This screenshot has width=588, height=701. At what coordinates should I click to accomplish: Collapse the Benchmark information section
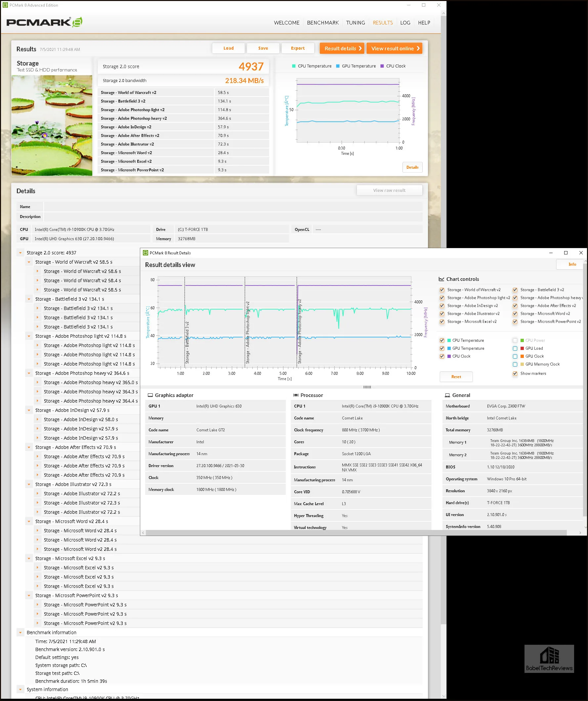tap(21, 633)
